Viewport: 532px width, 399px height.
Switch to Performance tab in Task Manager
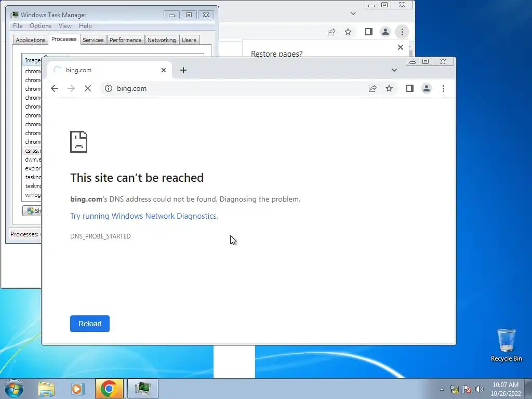tap(126, 40)
